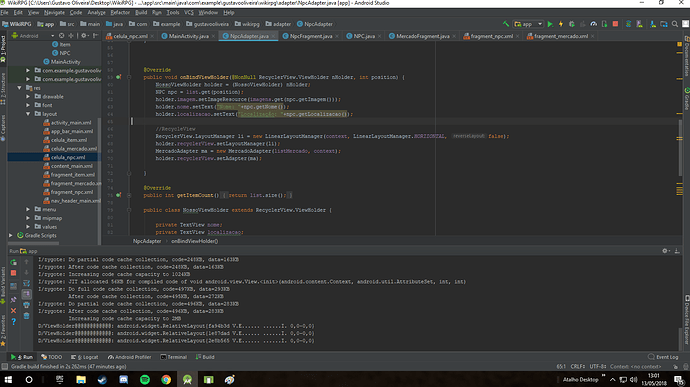Click the green hammer Make Project icon
The width and height of the screenshot is (690, 387).
click(x=506, y=24)
